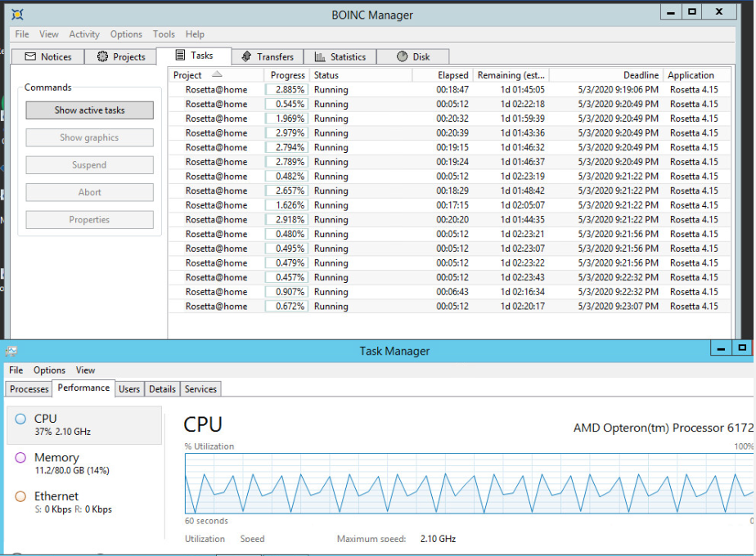Click the Notices tab envelope icon
This screenshot has width=756, height=556.
pos(30,56)
